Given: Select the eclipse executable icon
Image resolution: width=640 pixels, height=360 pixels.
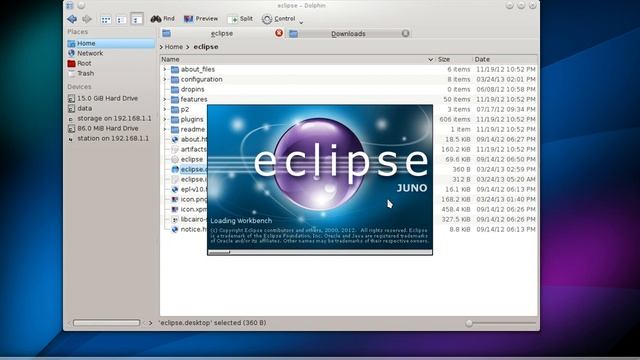Looking at the screenshot, I should (175, 159).
